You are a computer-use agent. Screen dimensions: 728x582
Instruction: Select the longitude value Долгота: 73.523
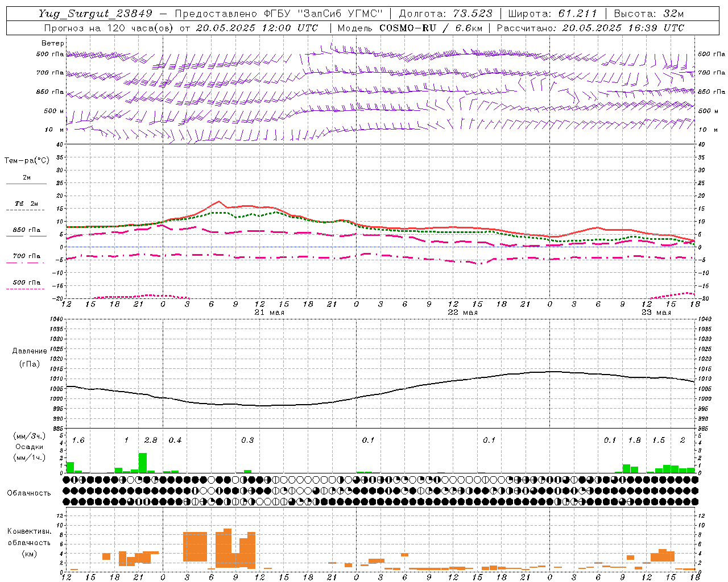tap(446, 14)
